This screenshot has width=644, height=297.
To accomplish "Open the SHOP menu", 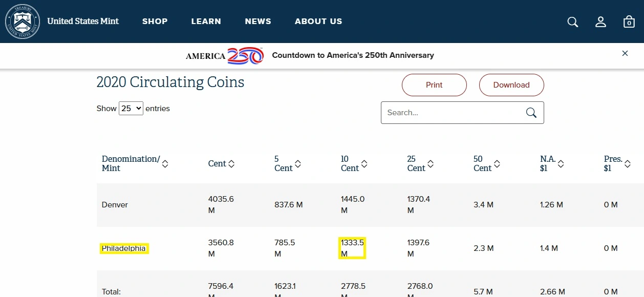I will tap(155, 22).
